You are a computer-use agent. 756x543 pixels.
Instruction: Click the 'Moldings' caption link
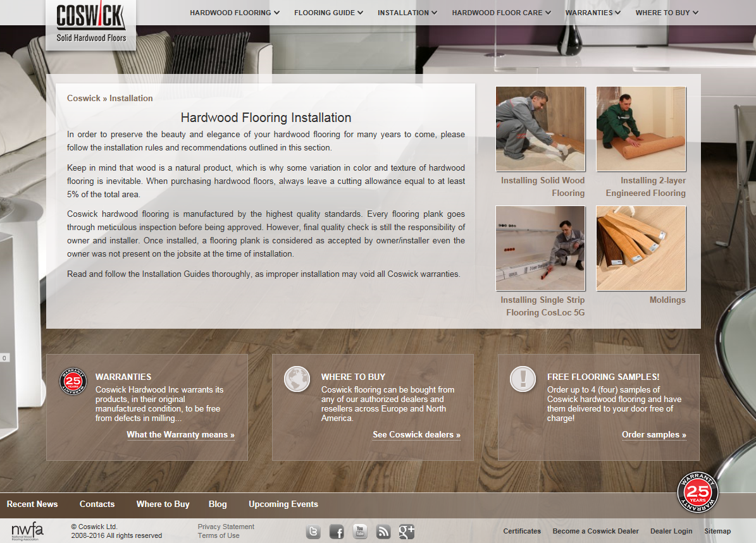coord(667,300)
